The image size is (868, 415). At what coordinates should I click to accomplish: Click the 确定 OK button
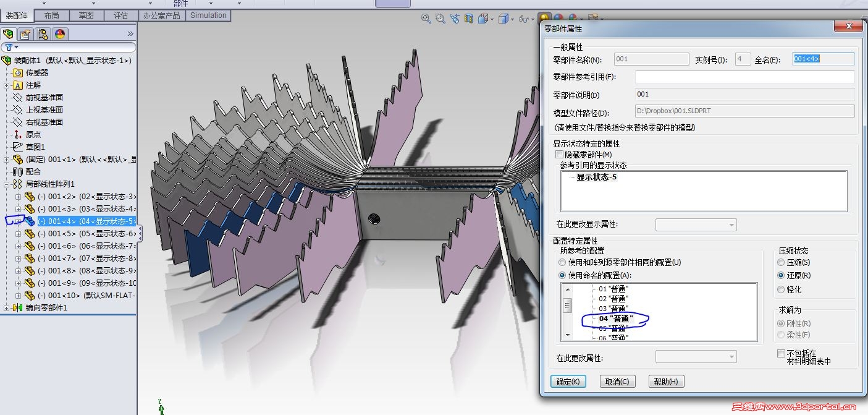(x=568, y=382)
